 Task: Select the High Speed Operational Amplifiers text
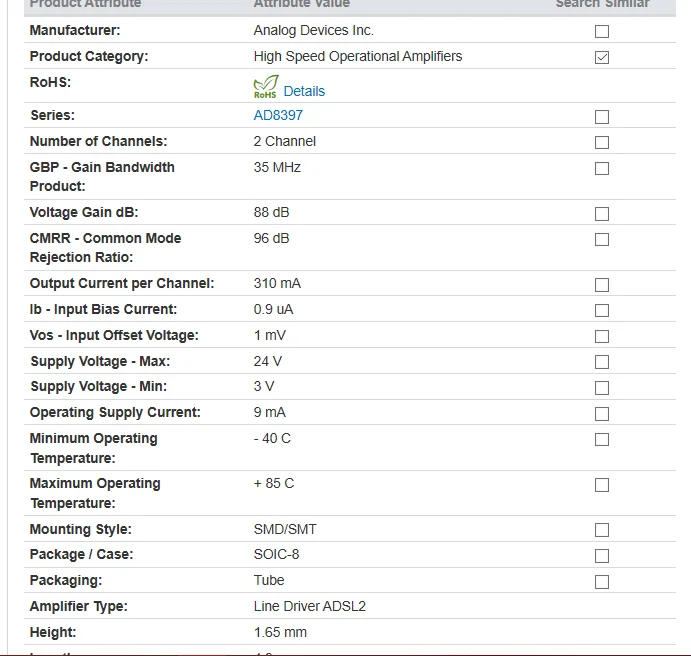(358, 56)
